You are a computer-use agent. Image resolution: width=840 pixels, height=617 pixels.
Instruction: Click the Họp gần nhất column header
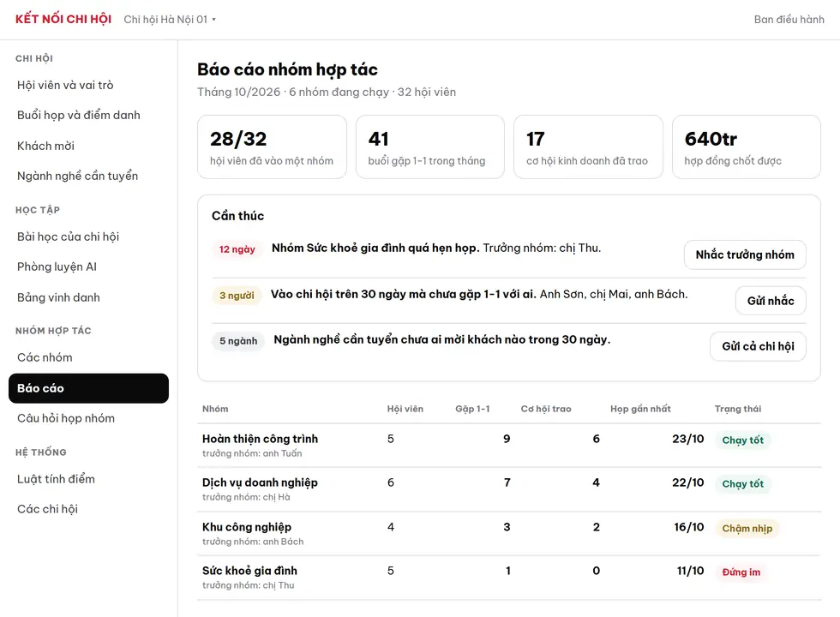(x=640, y=409)
